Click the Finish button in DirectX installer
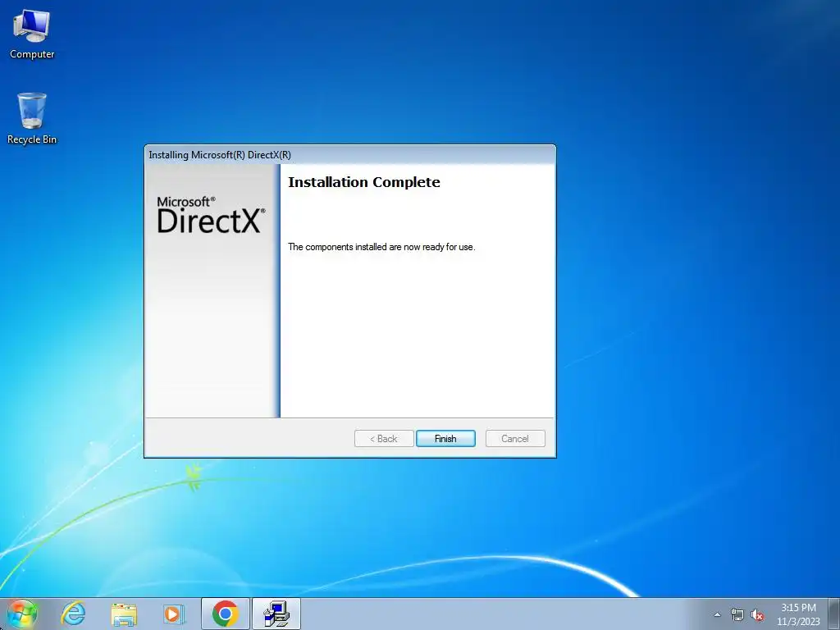 [445, 438]
